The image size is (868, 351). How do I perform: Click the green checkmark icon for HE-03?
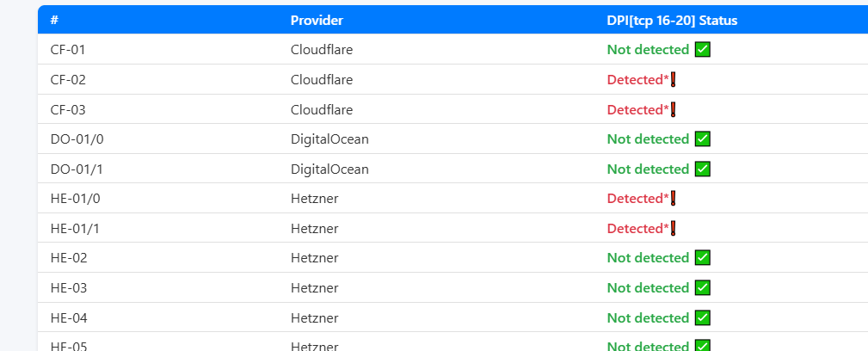click(x=702, y=288)
